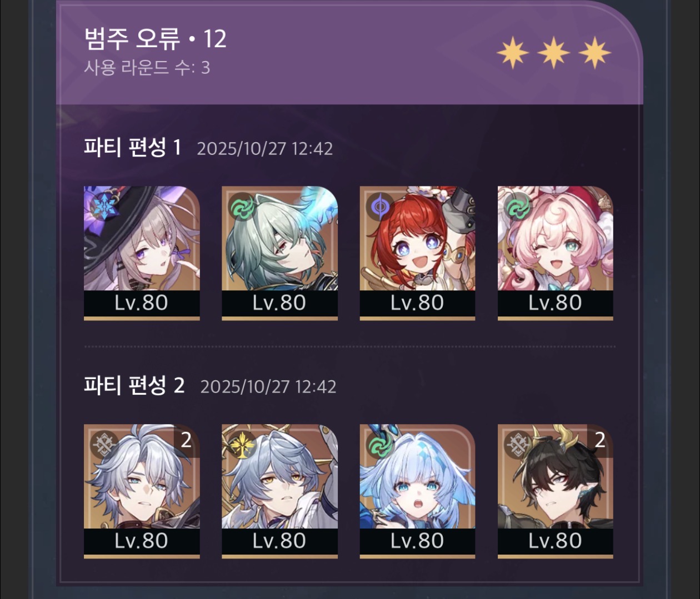Click the 파티 편성 1 heading
Viewport: 700px width, 599px height.
pyautogui.click(x=133, y=148)
